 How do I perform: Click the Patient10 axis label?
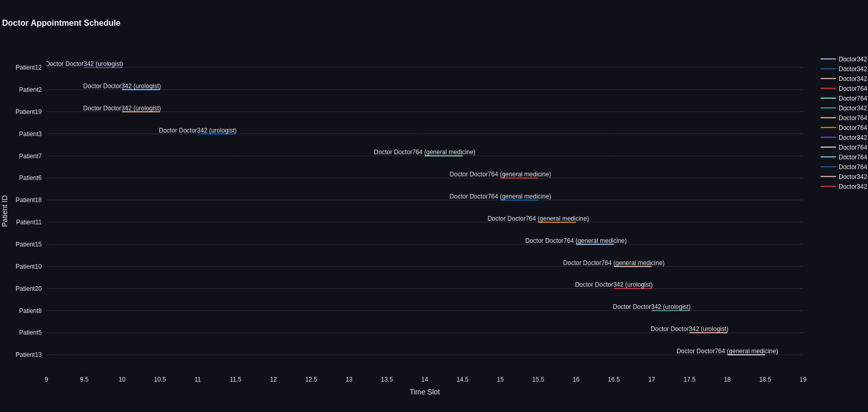point(28,267)
